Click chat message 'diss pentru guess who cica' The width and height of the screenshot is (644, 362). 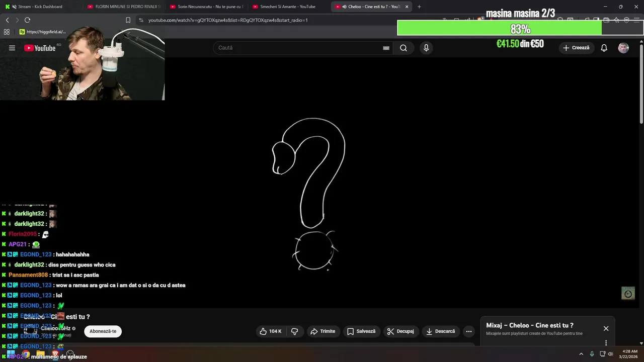83,265
